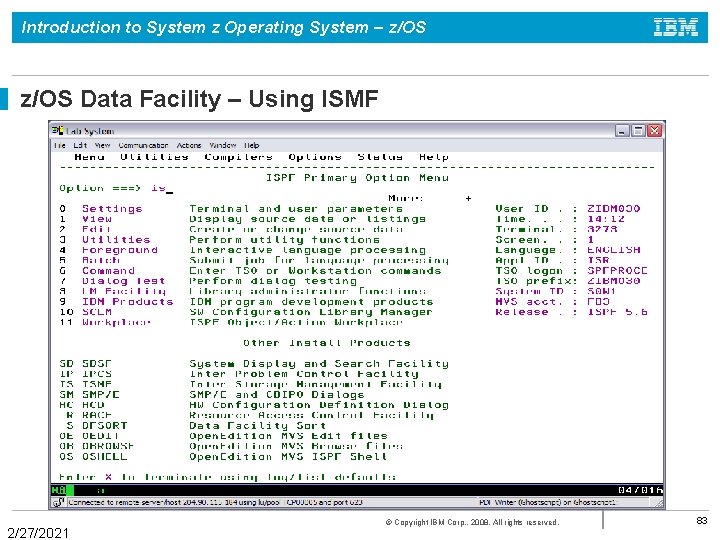This screenshot has height=540, width=720.
Task: Click the ISMF install product row
Action: pos(250,384)
